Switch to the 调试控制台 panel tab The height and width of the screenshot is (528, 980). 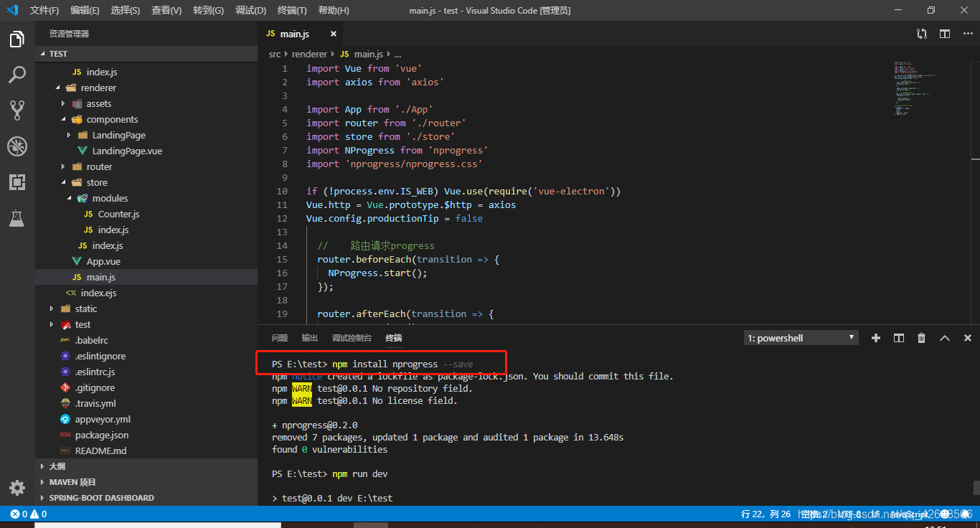pyautogui.click(x=352, y=338)
